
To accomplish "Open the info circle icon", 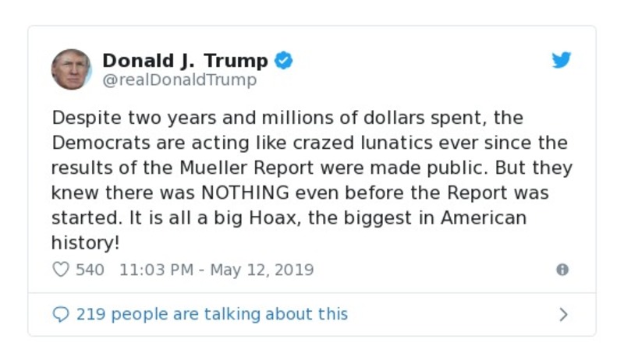I will [562, 270].
